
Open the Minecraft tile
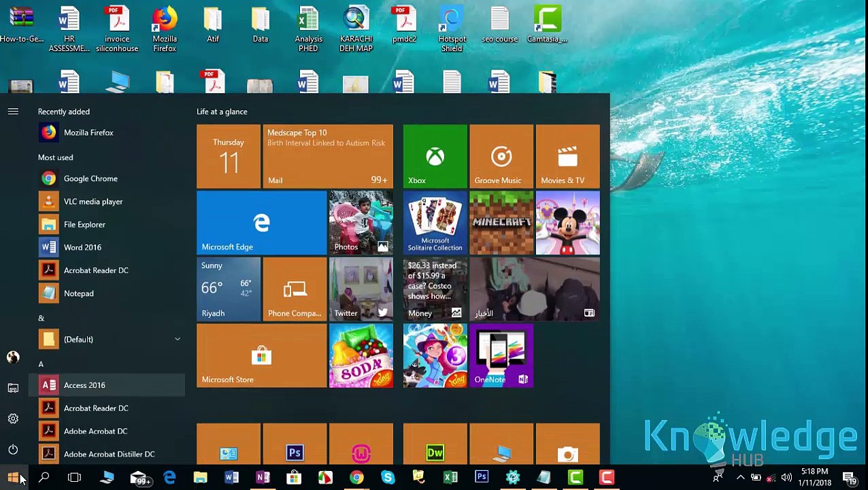pos(501,223)
